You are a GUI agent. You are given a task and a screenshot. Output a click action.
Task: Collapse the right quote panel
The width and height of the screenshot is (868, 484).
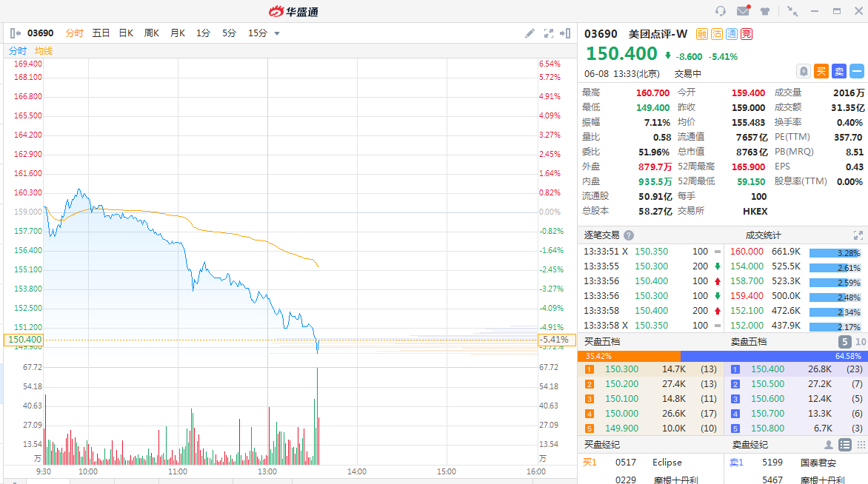point(565,33)
